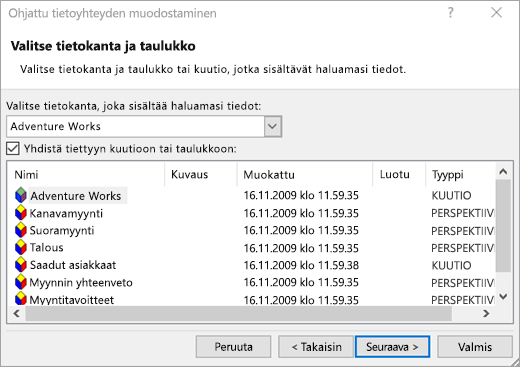Viewport: 520px width, 367px height.
Task: Close the data connection wizard dialog
Action: click(496, 13)
